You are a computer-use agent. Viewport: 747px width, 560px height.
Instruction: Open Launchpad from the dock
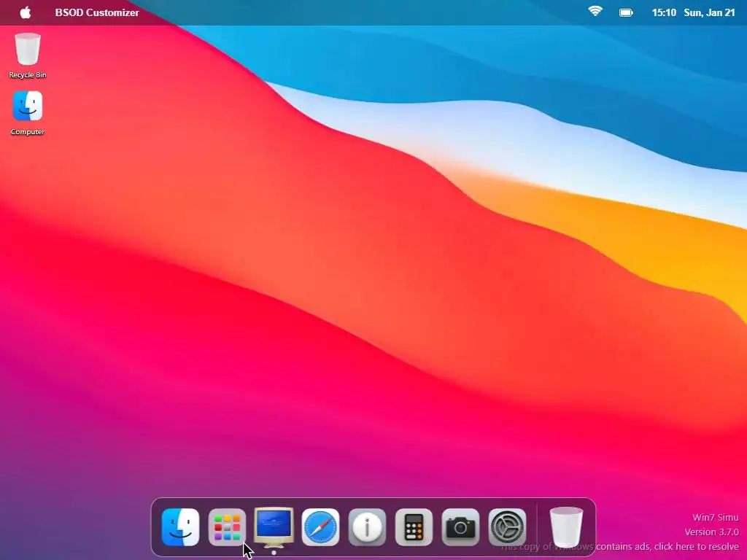click(228, 527)
